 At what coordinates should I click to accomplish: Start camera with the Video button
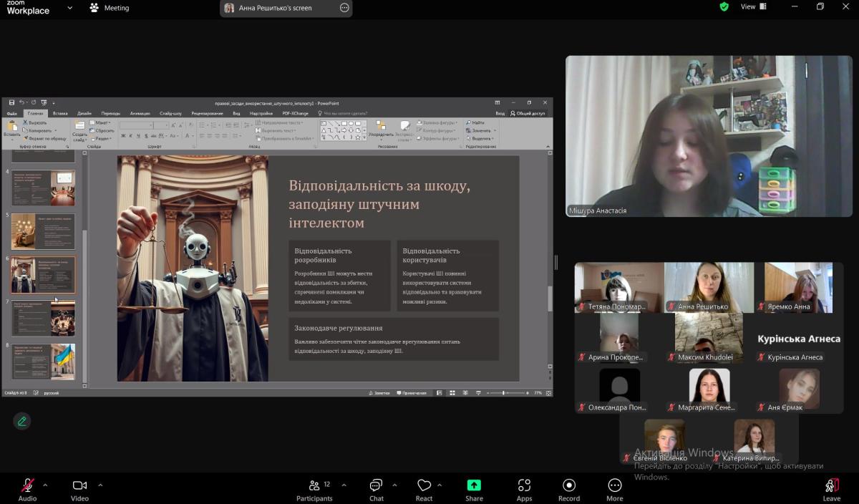tap(79, 489)
